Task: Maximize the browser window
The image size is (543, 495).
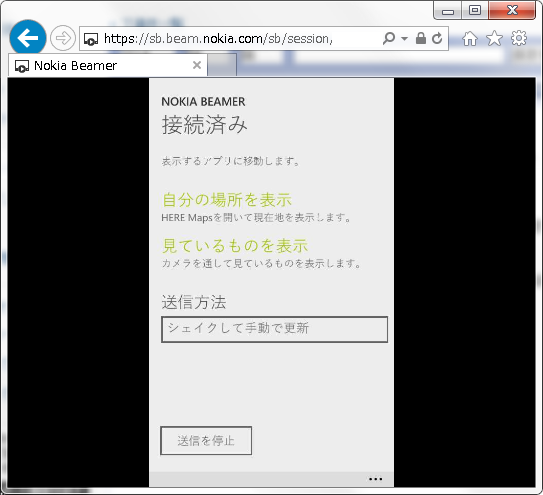Action: click(x=475, y=10)
